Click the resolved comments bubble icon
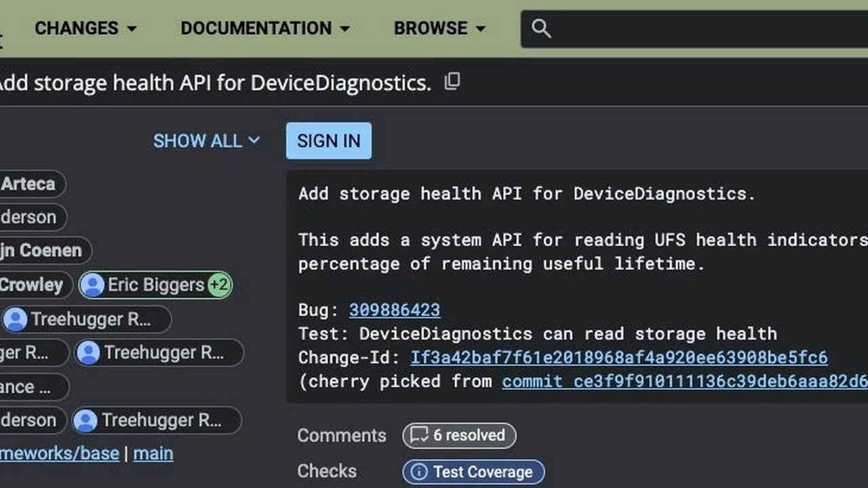Screen dimensions: 868x488 [420, 435]
